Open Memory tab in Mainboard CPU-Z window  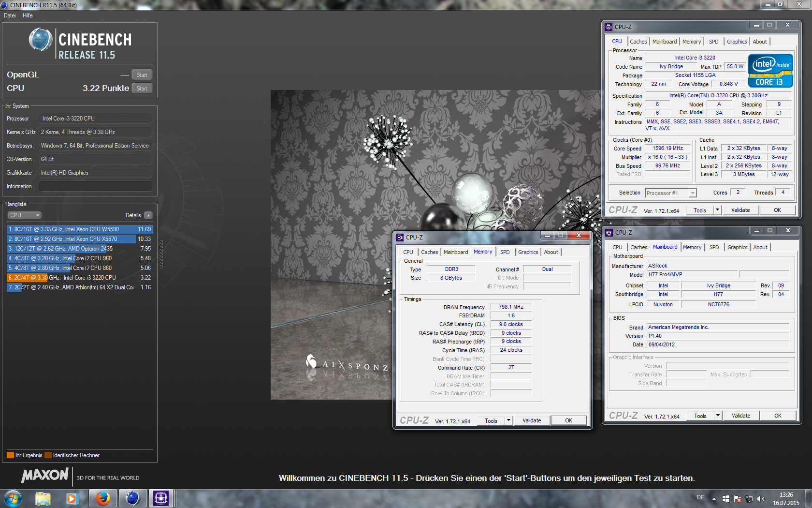click(692, 247)
